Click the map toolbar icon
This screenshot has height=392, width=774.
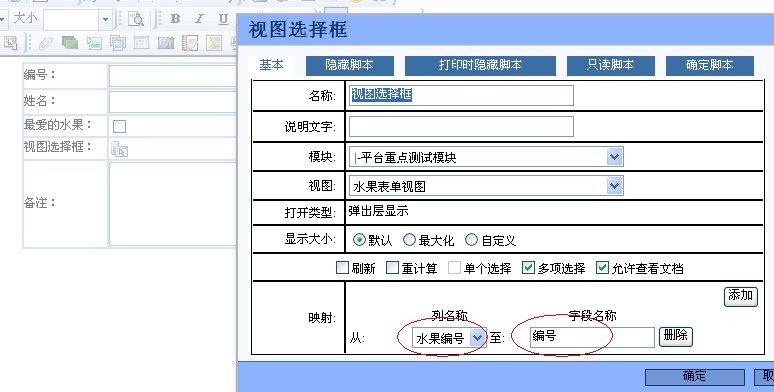pos(214,43)
